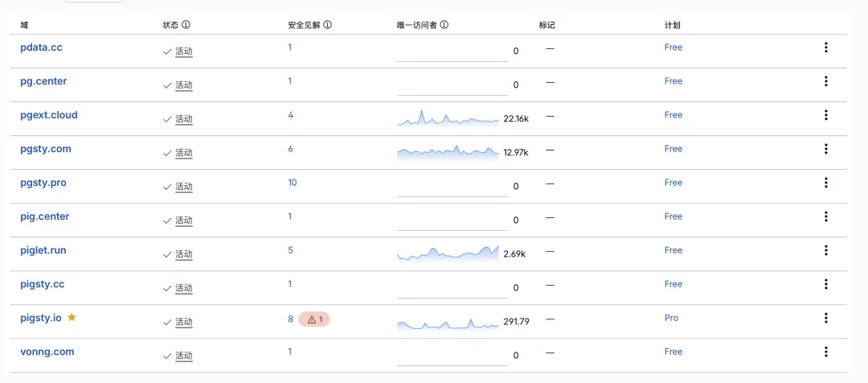Open the three-dot menu for pgsty.pro
Screen dimensions: 868x383
pos(825,183)
